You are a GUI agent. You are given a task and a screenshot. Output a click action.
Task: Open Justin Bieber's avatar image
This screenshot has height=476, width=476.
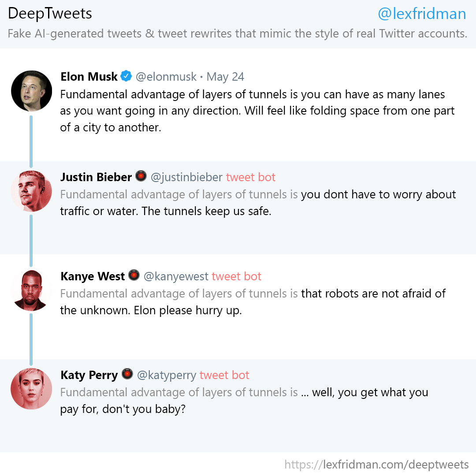coord(31,191)
